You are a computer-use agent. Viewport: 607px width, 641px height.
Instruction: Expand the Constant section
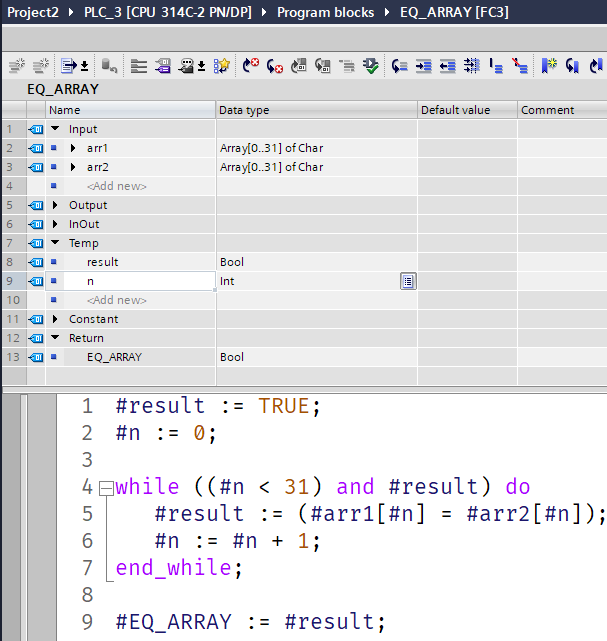[56, 319]
